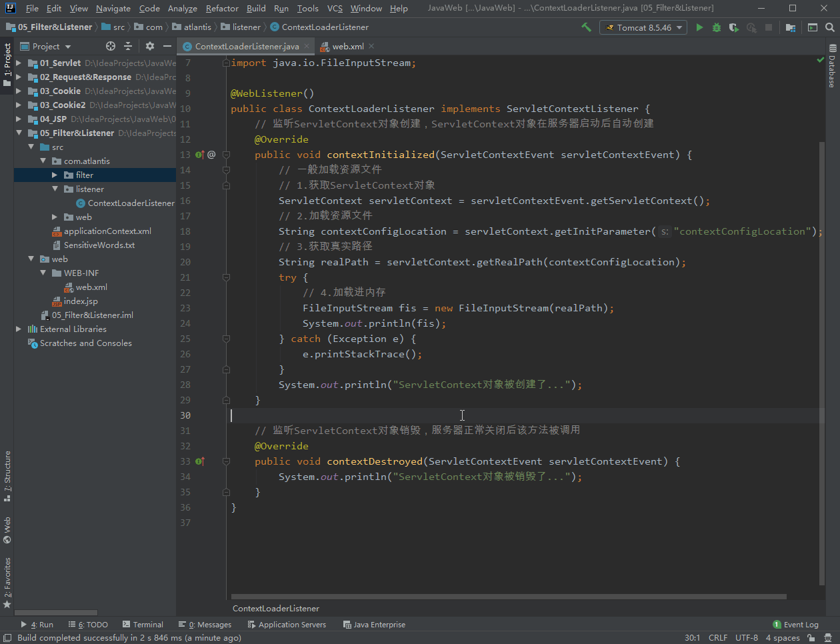This screenshot has width=840, height=644.
Task: Run with Coverage shield icon
Action: tap(734, 27)
